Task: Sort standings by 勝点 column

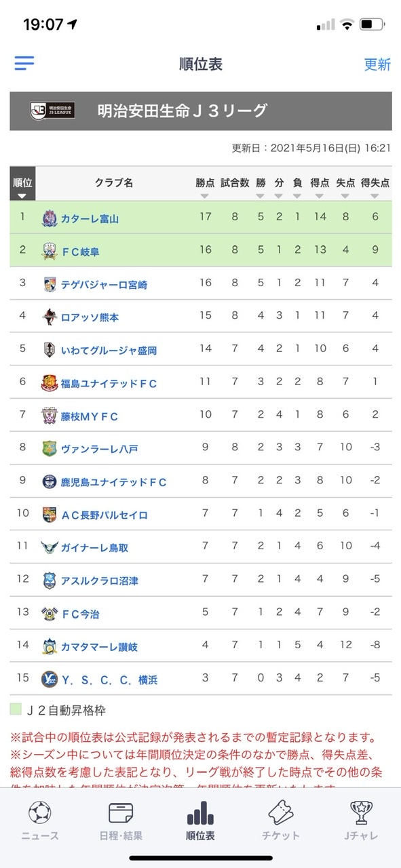Action: (205, 188)
